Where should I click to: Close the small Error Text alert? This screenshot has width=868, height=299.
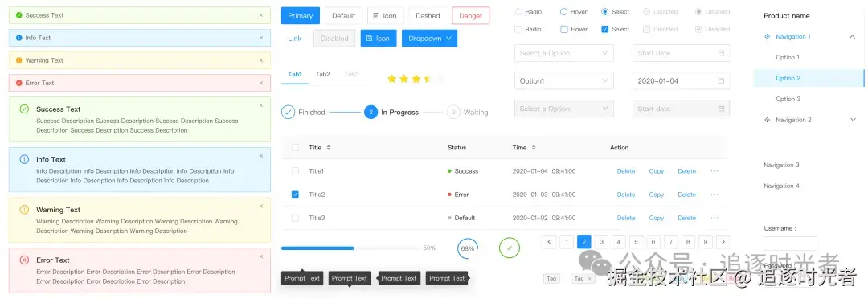click(261, 83)
